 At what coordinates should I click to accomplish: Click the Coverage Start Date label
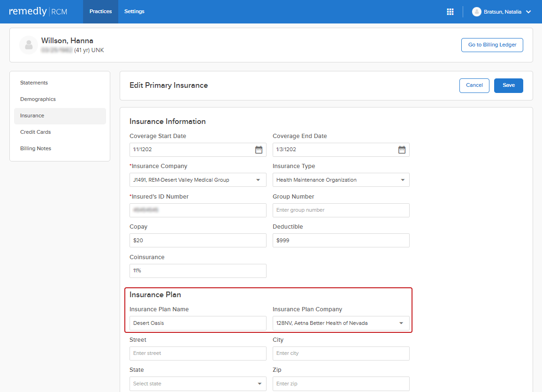[x=158, y=136]
